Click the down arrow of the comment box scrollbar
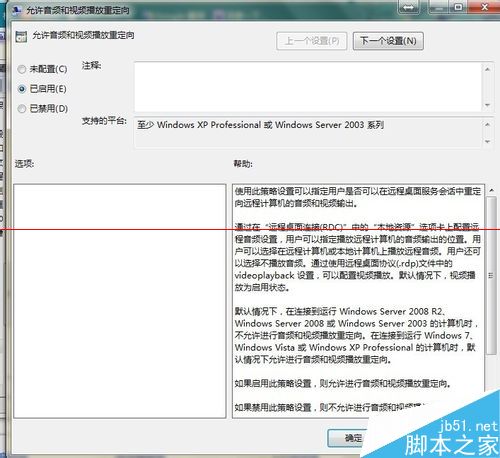This screenshot has width=500, height=458. coord(487,105)
